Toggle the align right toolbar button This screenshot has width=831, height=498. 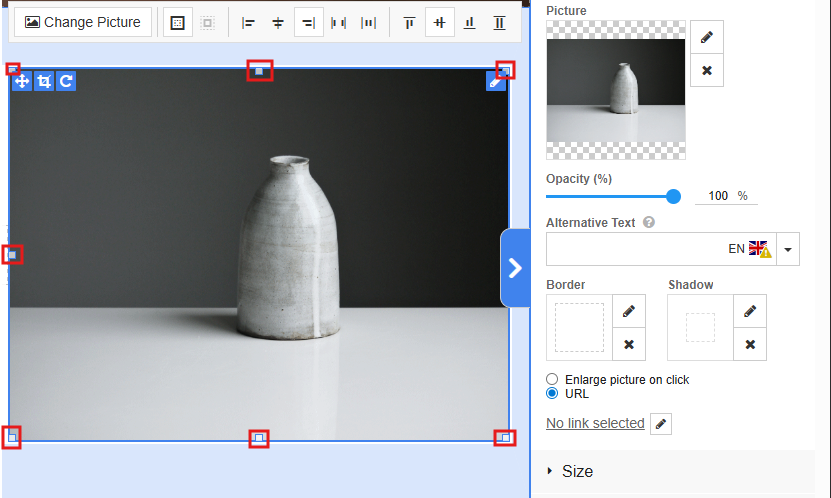309,22
